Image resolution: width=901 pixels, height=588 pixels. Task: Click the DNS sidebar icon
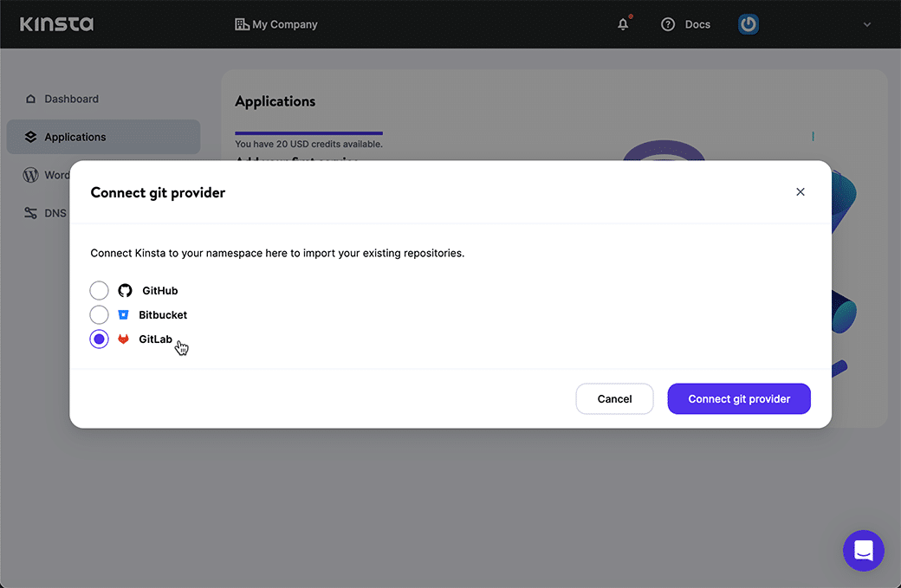(30, 213)
